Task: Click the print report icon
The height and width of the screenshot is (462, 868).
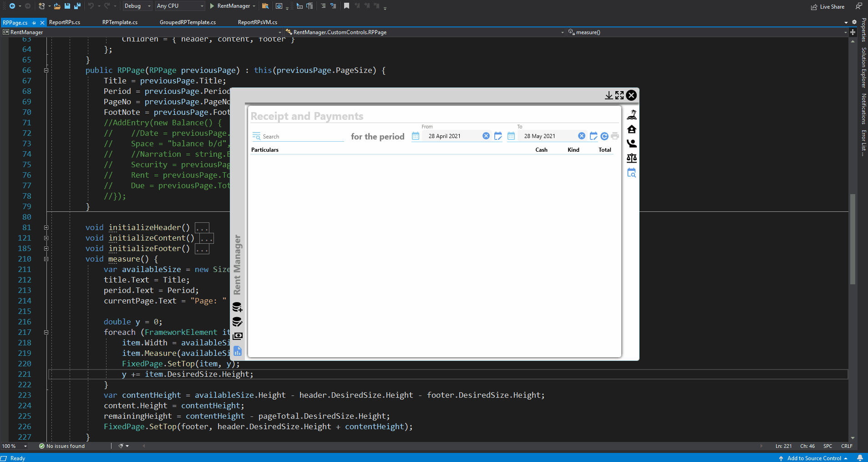Action: pos(615,136)
